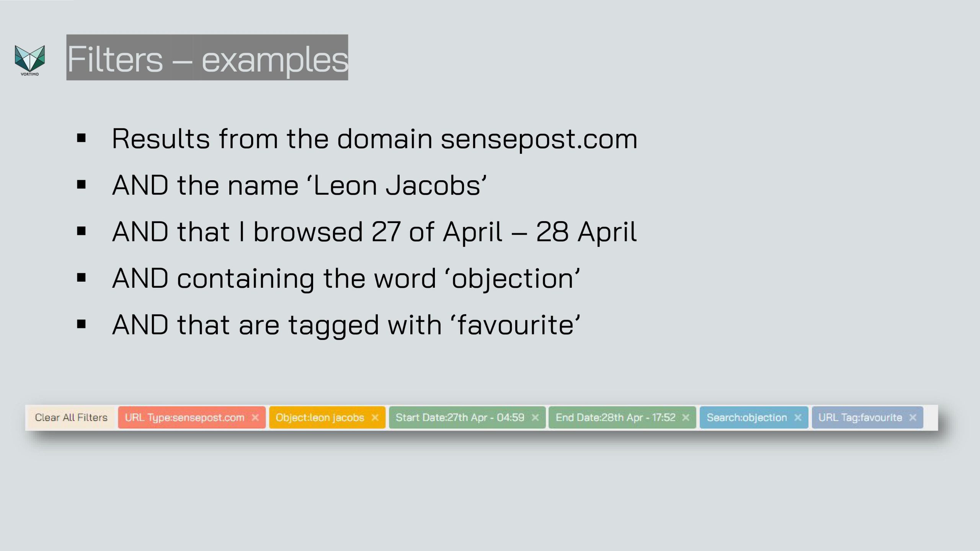Remove the URL Tag favourite filter
Screen dimensions: 980x551
click(913, 417)
